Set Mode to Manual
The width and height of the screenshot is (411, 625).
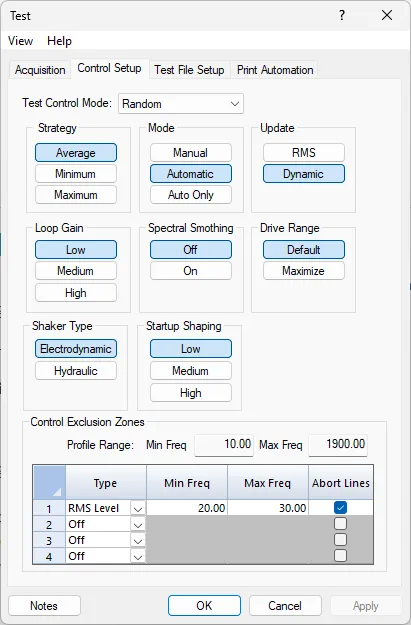[191, 153]
